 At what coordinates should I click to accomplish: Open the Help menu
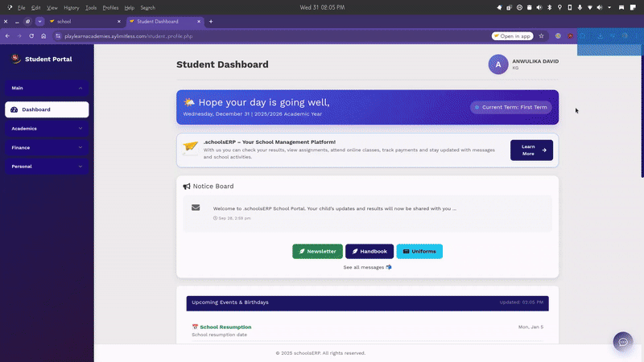[129, 7]
